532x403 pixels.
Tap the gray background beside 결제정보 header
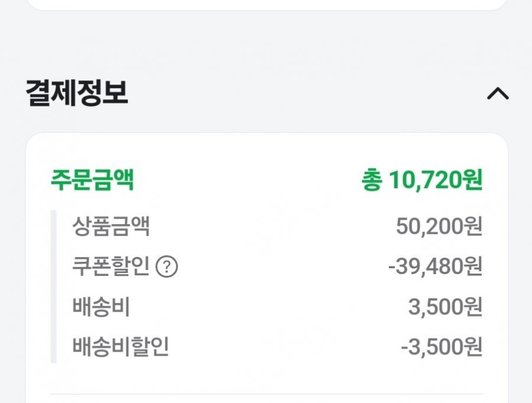pyautogui.click(x=306, y=93)
